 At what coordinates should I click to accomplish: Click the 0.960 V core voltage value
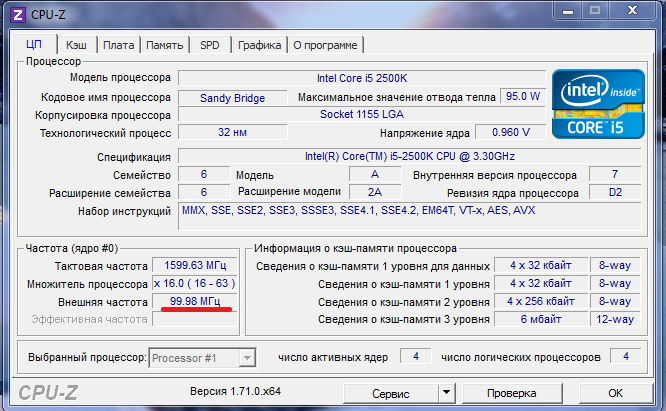(x=511, y=132)
